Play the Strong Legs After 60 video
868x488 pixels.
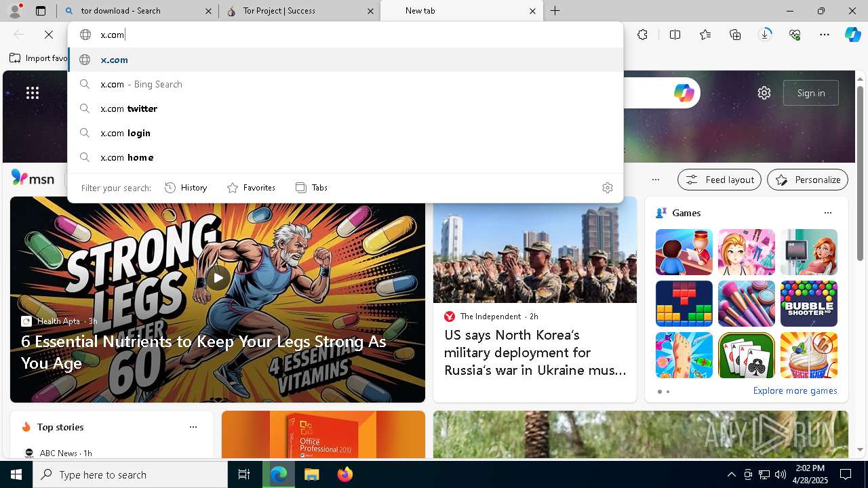(x=218, y=278)
